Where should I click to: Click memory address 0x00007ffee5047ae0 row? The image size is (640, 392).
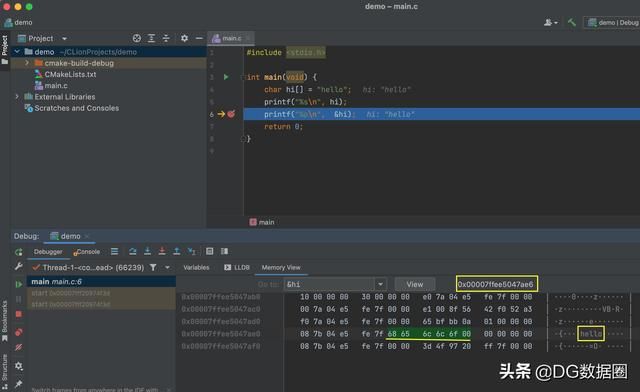(221, 334)
